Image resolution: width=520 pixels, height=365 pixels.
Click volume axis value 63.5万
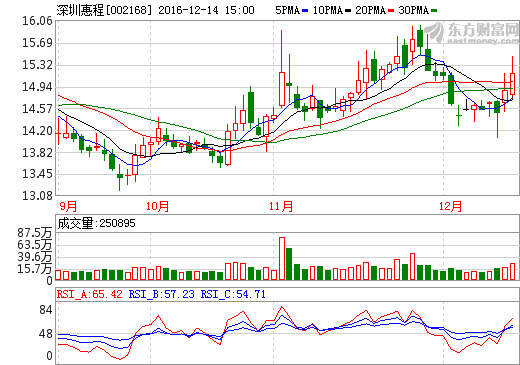[35, 245]
